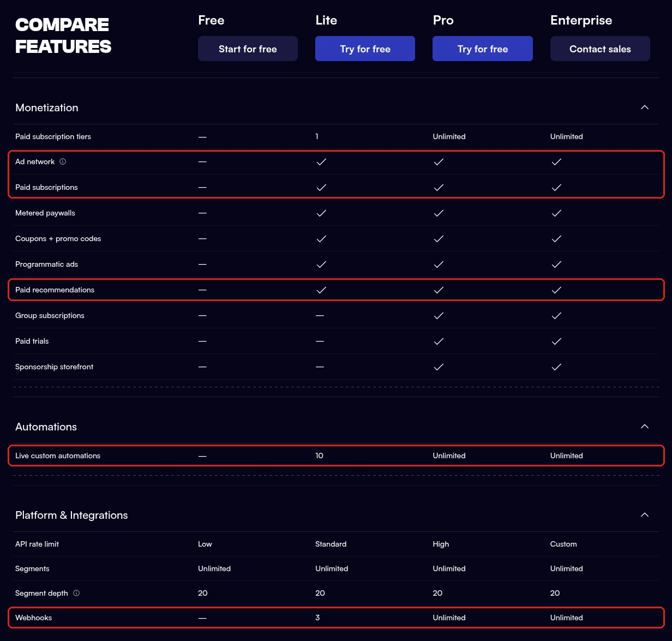672x641 pixels.
Task: Collapse the Monetization section
Action: (x=645, y=107)
